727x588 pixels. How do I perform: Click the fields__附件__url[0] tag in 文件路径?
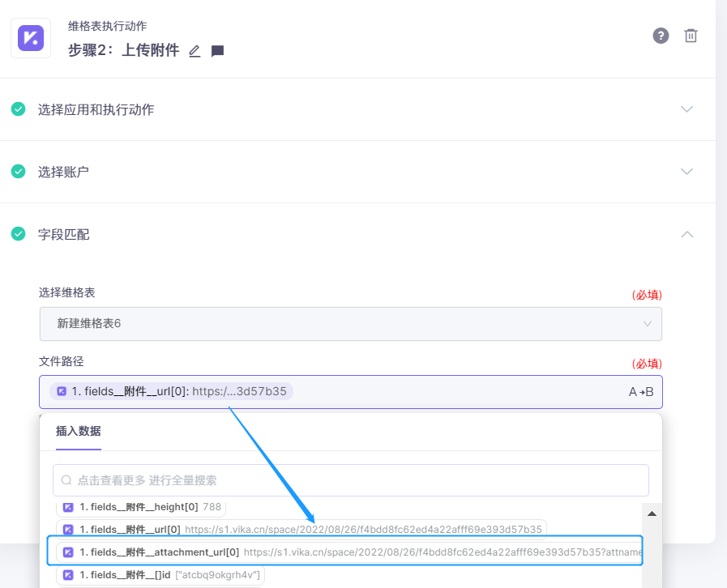pos(171,391)
